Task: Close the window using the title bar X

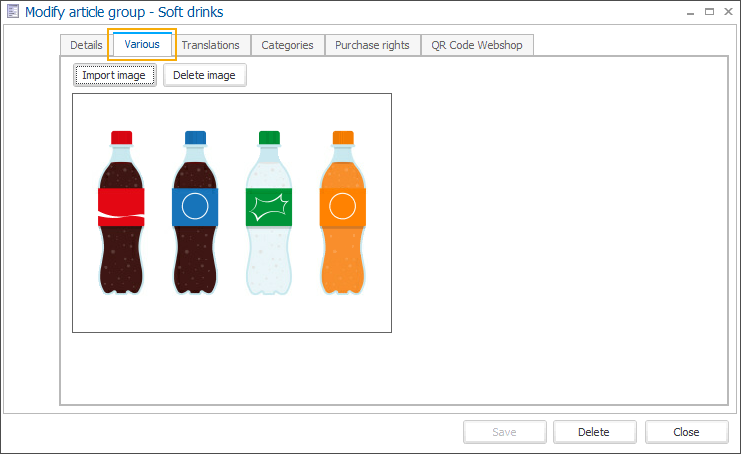Action: tap(727, 12)
